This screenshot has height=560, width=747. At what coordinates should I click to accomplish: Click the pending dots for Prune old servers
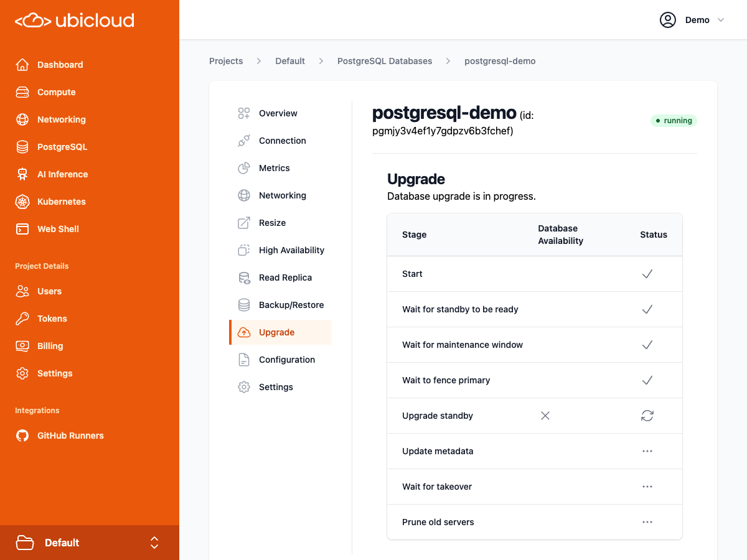(647, 522)
